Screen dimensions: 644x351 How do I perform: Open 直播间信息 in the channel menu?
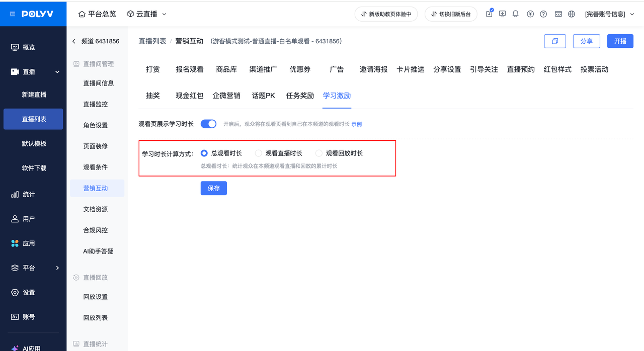[x=99, y=83]
